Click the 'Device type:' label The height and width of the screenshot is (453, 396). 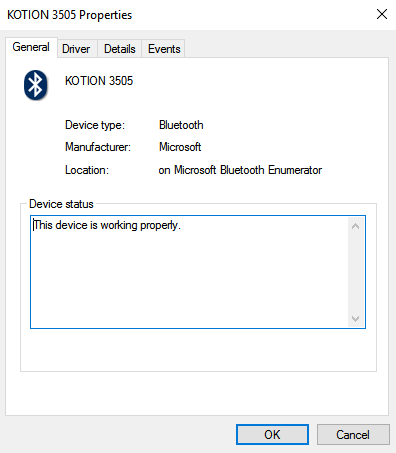click(x=95, y=125)
